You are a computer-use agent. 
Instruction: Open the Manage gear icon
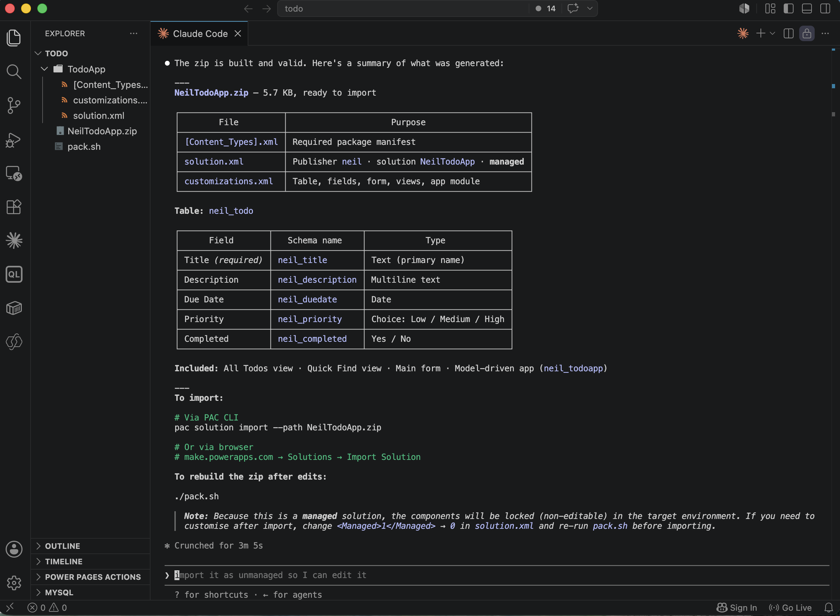tap(14, 583)
